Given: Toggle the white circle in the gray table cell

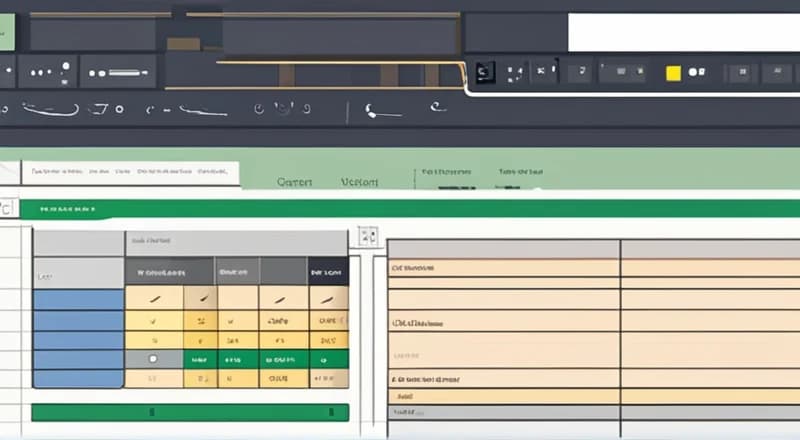Looking at the screenshot, I should 153,358.
